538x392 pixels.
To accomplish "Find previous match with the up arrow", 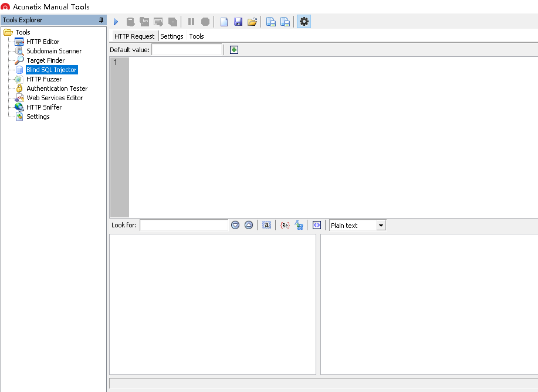I will tap(249, 225).
